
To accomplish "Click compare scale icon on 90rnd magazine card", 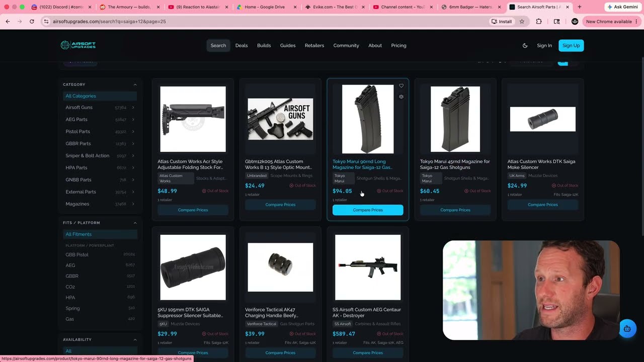I will point(401,97).
